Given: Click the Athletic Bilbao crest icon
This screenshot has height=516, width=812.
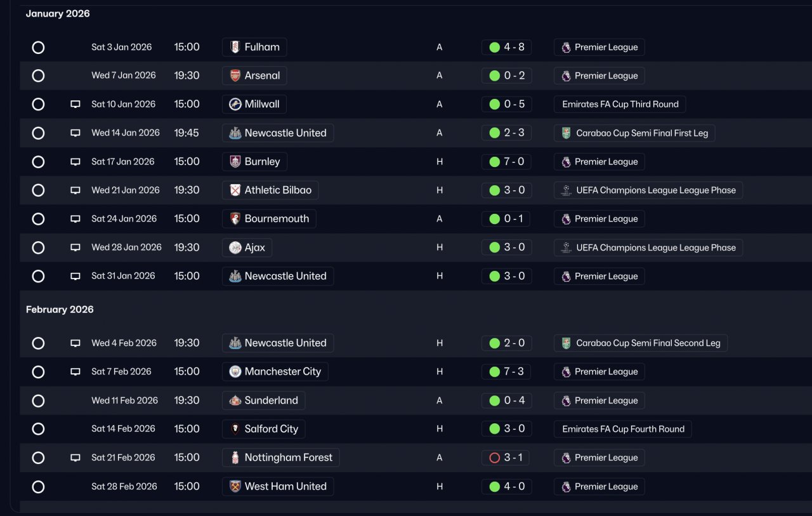Looking at the screenshot, I should (x=235, y=190).
